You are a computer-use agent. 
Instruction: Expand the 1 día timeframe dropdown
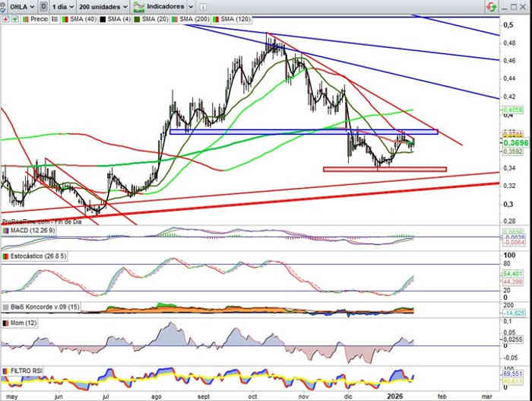click(x=63, y=6)
